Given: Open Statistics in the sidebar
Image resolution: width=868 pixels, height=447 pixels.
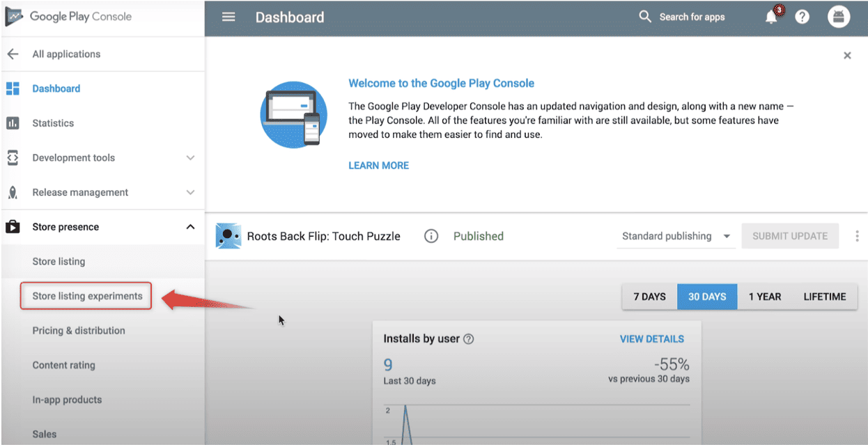Looking at the screenshot, I should point(53,123).
